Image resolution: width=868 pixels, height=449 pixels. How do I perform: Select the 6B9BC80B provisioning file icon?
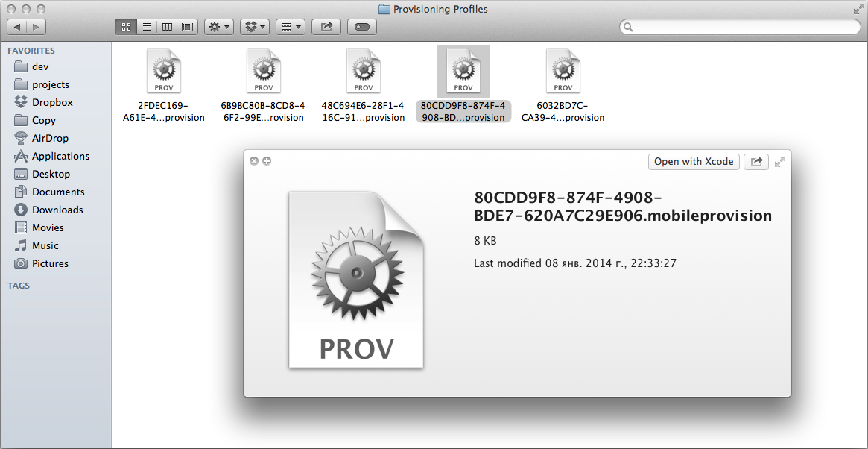pos(264,70)
